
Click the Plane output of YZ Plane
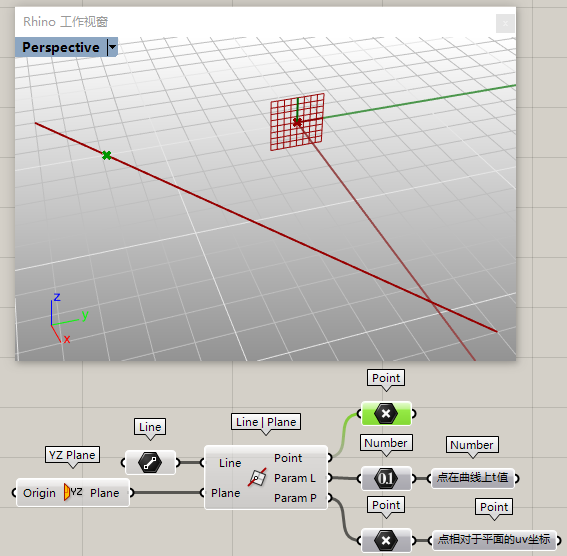(105, 493)
